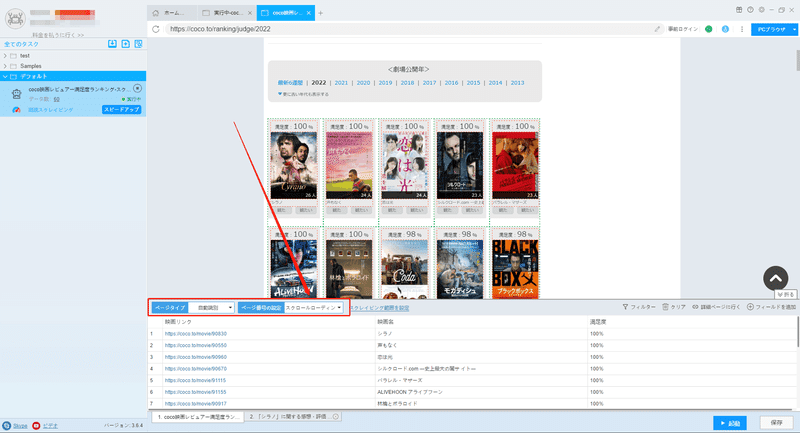The height and width of the screenshot is (433, 800).
Task: Click the new task icon beside 全てのタスク
Action: click(126, 44)
